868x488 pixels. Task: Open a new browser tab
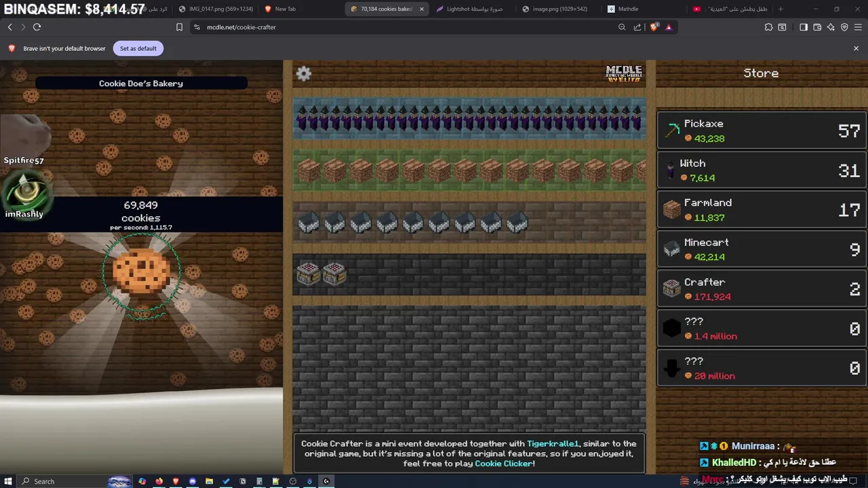(x=781, y=9)
